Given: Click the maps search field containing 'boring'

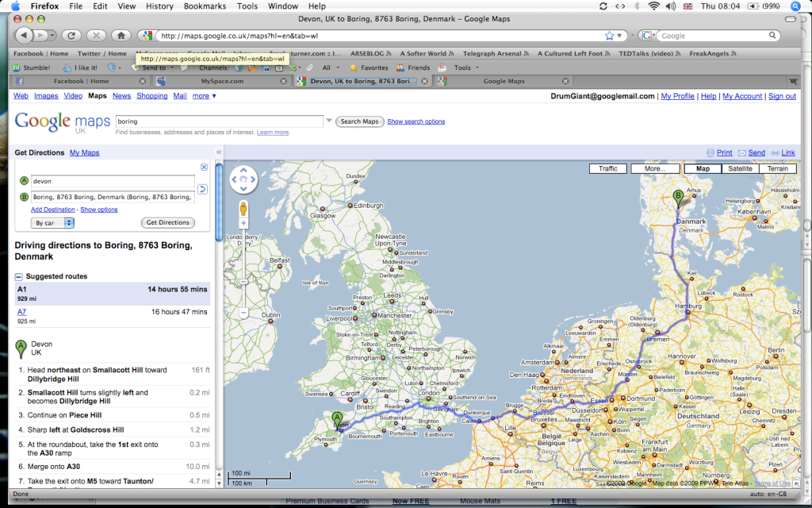Looking at the screenshot, I should [219, 121].
